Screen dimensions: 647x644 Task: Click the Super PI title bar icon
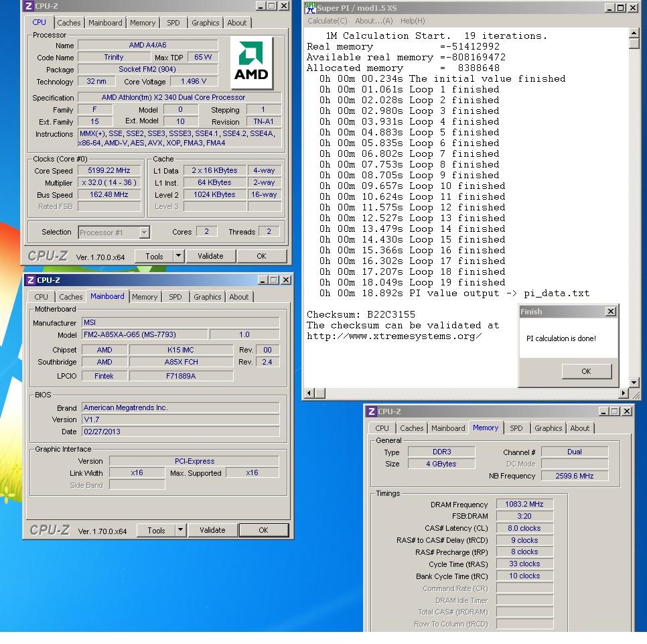(310, 7)
